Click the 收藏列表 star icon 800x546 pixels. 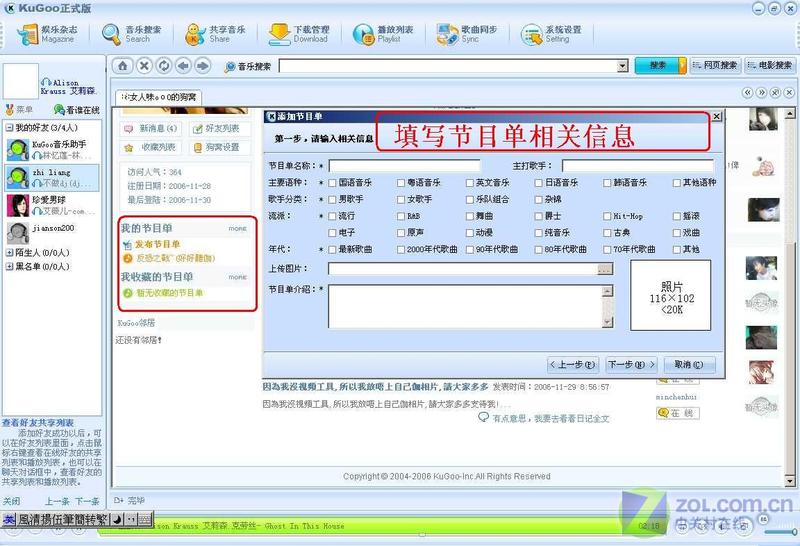pyautogui.click(x=129, y=148)
